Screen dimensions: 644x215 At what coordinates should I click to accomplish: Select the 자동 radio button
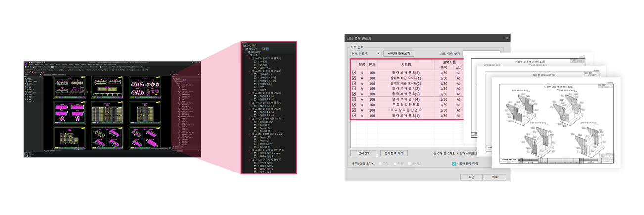(x=395, y=164)
